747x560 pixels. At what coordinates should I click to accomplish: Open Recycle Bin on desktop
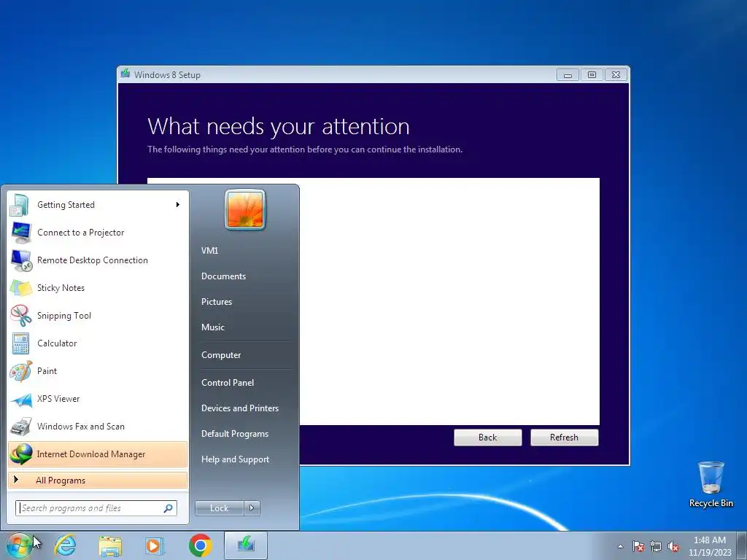(x=711, y=484)
